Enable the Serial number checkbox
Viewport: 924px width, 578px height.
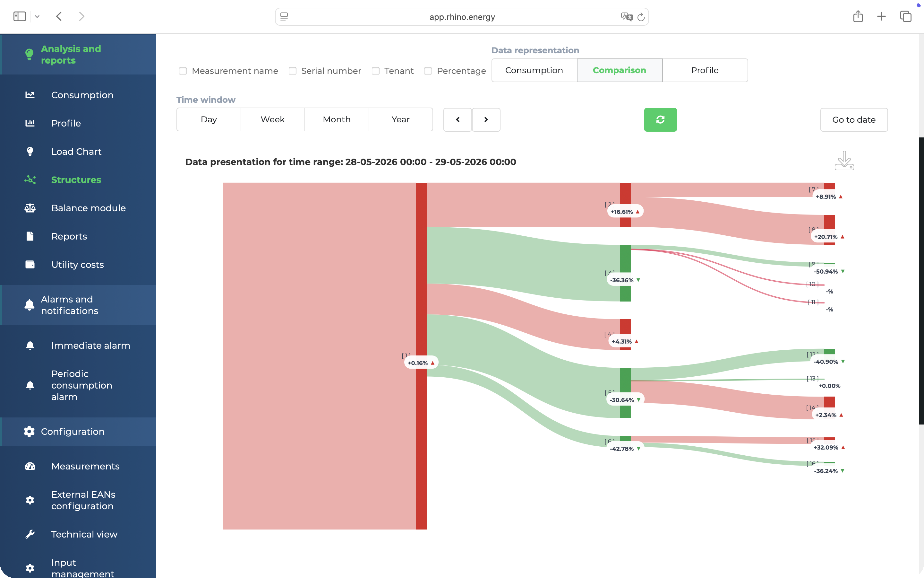pyautogui.click(x=293, y=71)
